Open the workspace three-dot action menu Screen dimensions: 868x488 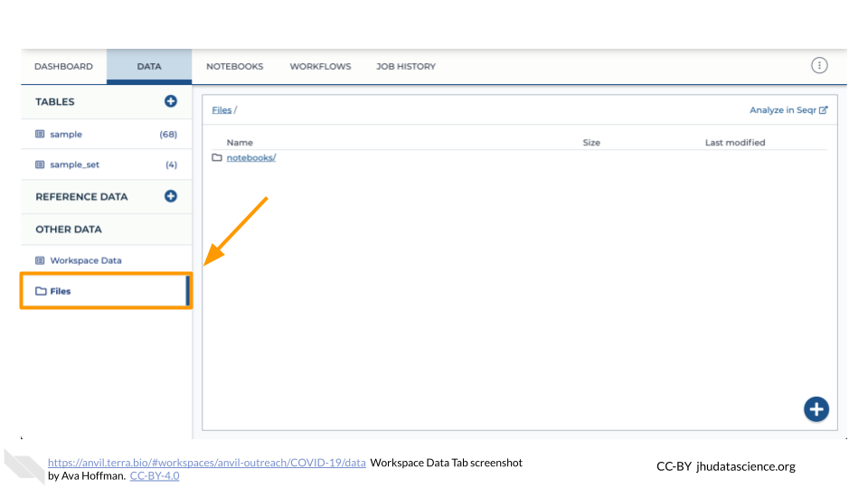819,65
